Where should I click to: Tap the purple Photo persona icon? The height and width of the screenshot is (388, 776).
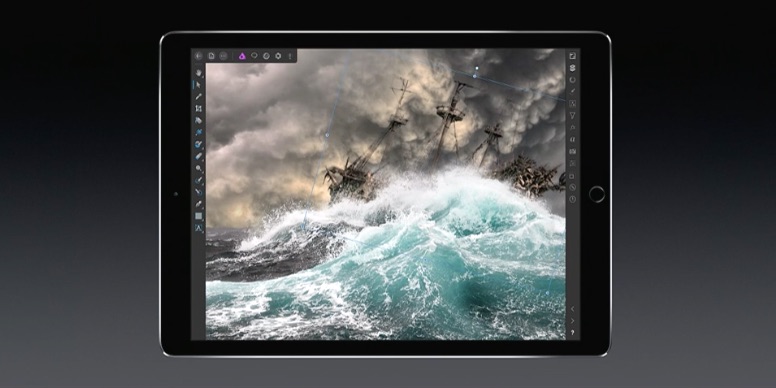click(242, 56)
